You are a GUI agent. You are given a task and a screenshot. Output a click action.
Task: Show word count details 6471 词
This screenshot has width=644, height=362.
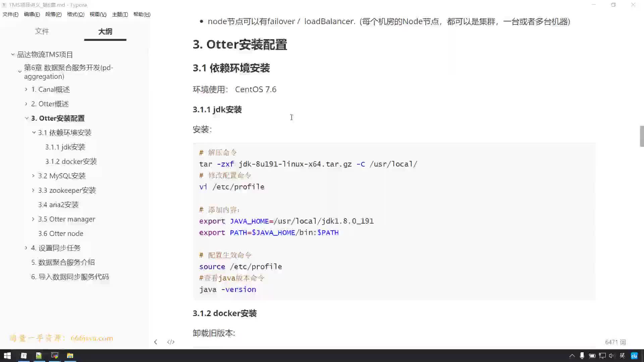click(615, 342)
